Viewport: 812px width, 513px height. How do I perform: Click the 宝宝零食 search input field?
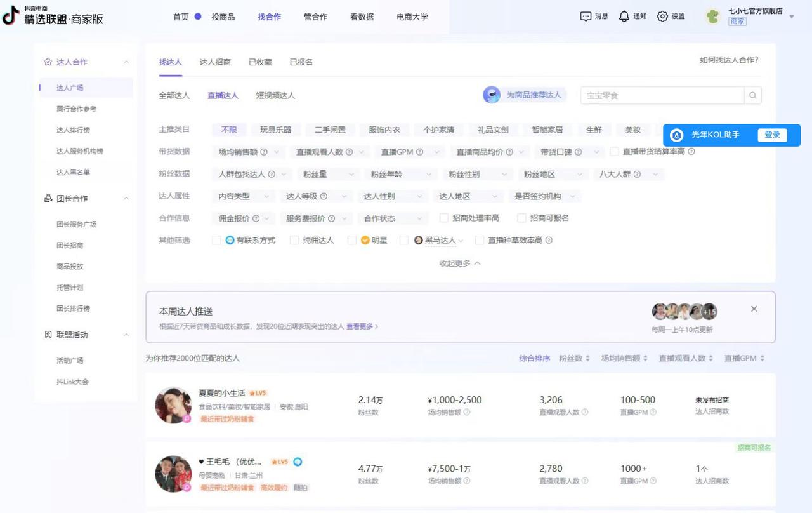tap(662, 95)
